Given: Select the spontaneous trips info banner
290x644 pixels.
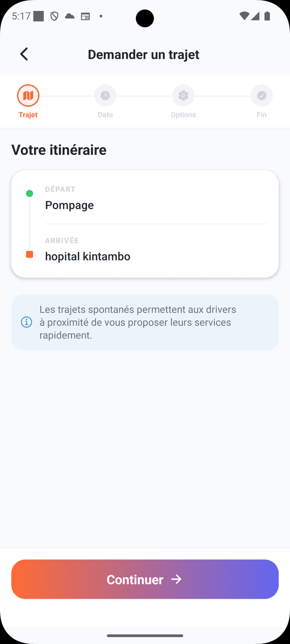Looking at the screenshot, I should 145,322.
